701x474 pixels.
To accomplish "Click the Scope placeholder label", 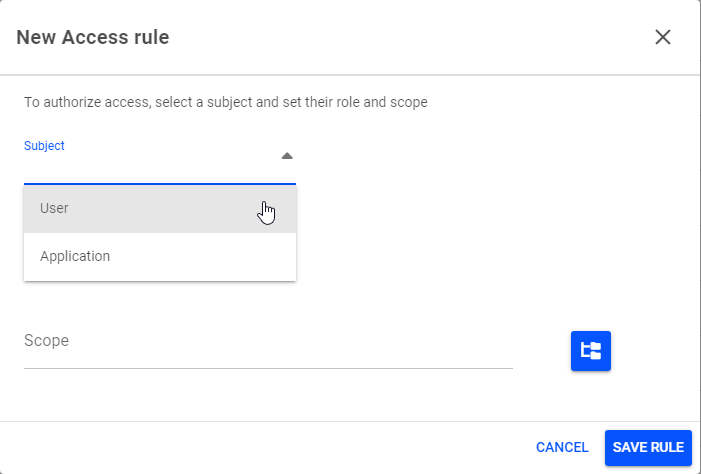I will pyautogui.click(x=46, y=341).
